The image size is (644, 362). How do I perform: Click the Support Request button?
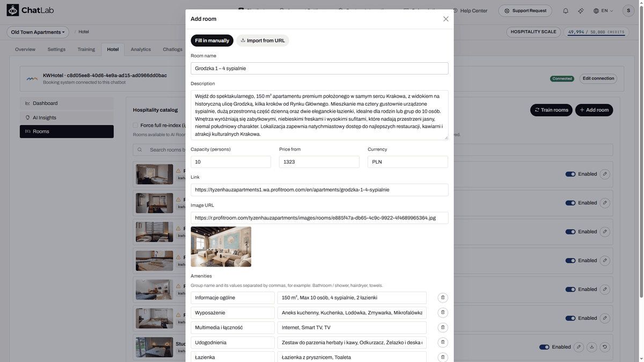pos(525,11)
